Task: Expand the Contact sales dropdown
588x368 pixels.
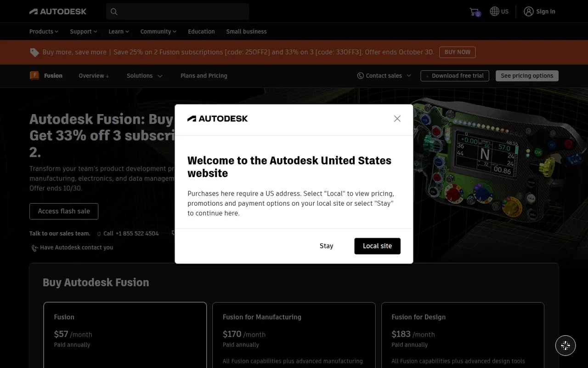Action: click(x=384, y=75)
